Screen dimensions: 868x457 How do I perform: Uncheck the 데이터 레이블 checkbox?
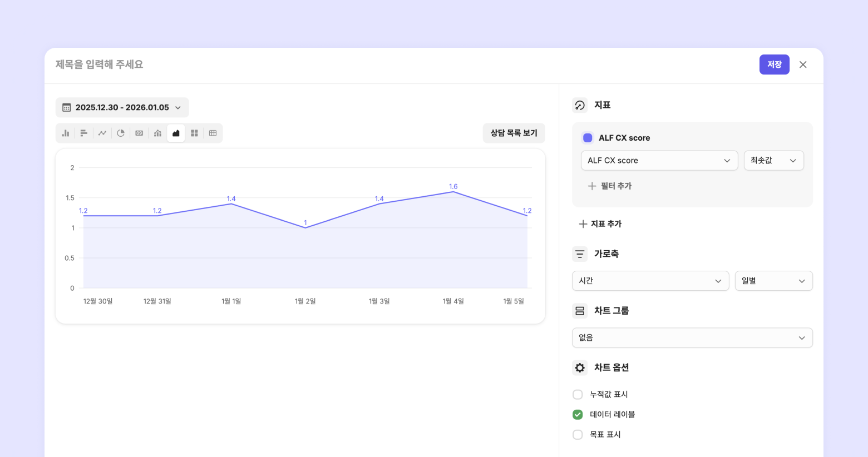click(578, 415)
